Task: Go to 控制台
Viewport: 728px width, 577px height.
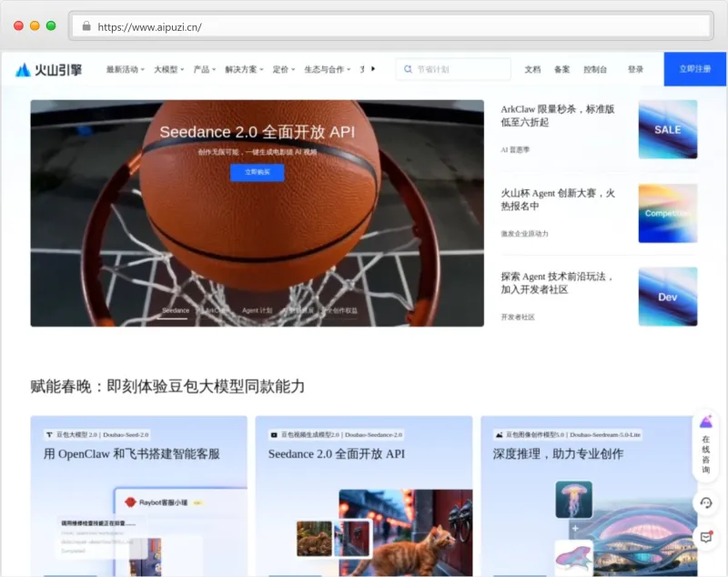Action: point(595,69)
